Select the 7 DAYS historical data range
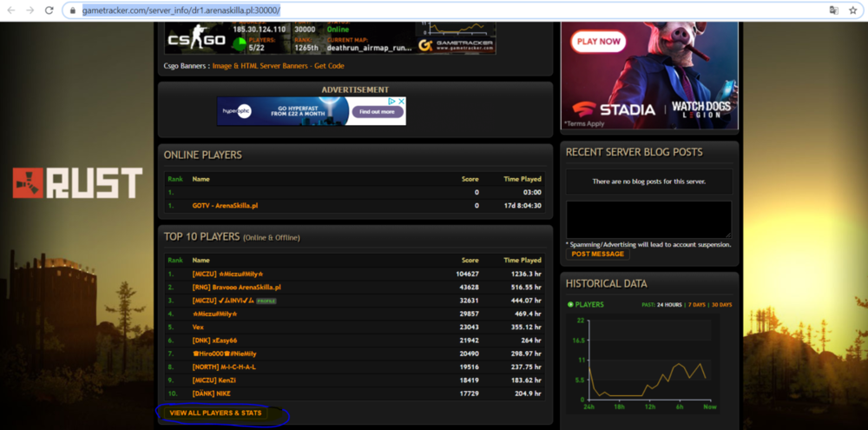This screenshot has width=868, height=430. (697, 305)
